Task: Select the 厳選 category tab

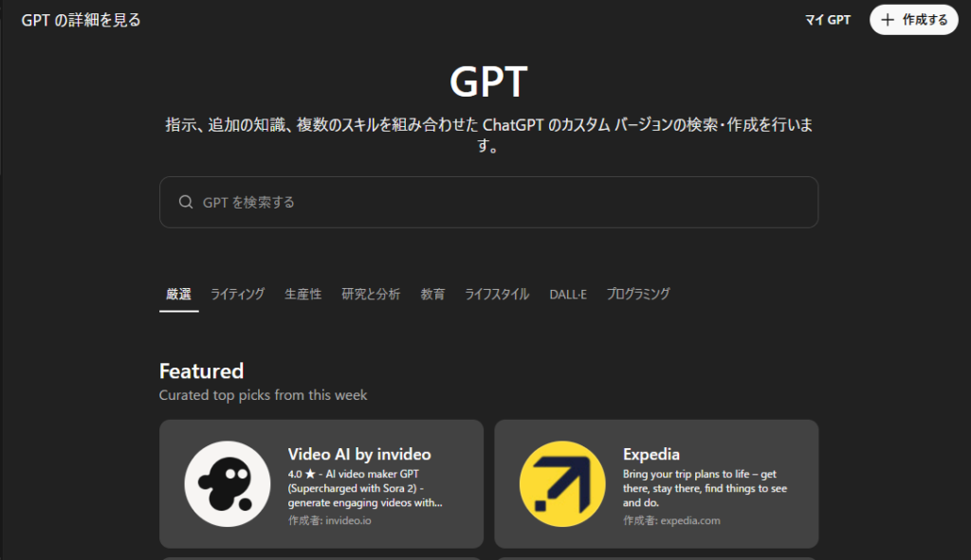Action: click(x=178, y=294)
